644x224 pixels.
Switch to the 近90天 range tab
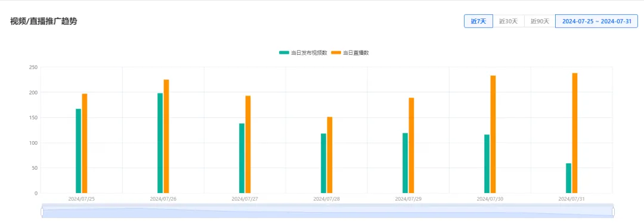pyautogui.click(x=540, y=21)
